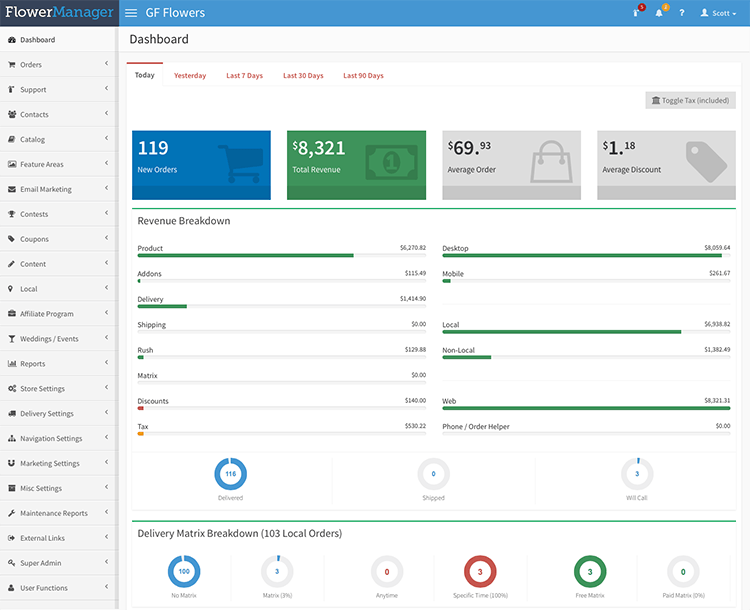Screen dimensions: 750x610
Task: Click the Orders shopping cart icon in sidebar
Action: pyautogui.click(x=11, y=65)
